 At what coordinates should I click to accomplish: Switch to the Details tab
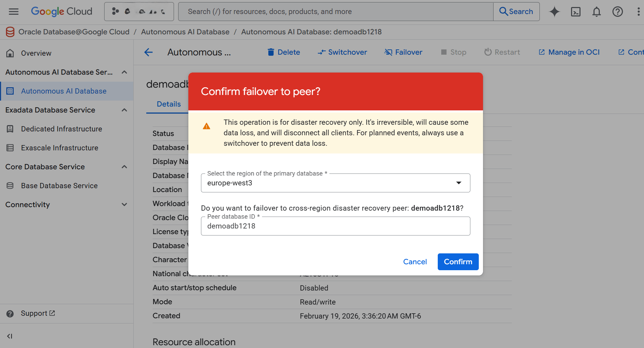169,104
